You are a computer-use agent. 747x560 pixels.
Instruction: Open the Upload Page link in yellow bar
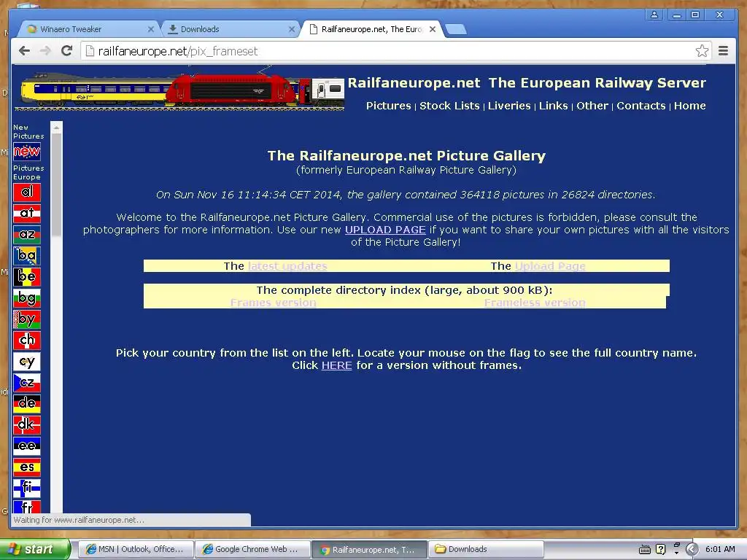(550, 266)
